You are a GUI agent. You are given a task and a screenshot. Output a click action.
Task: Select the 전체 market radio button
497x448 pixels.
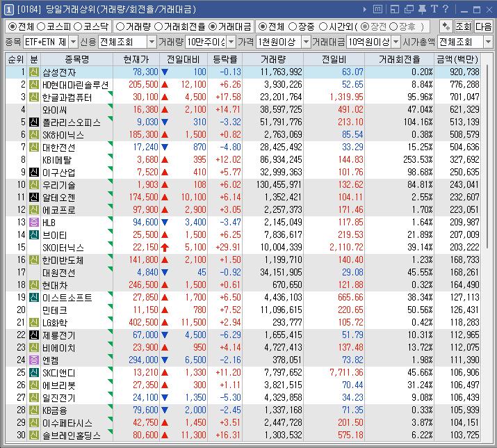click(13, 26)
